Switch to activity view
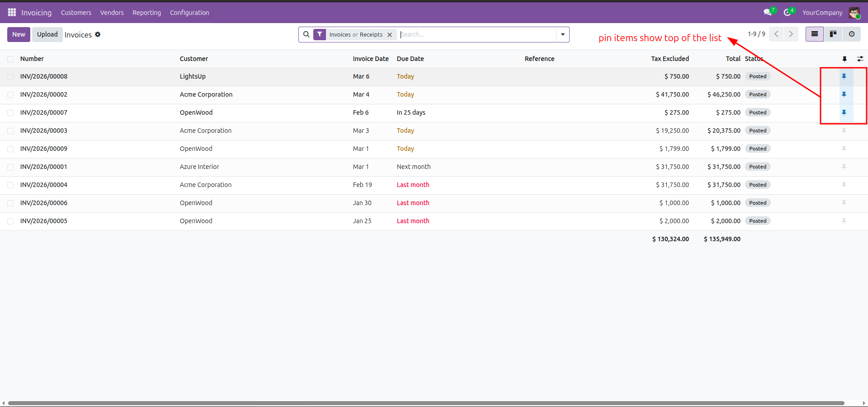Image resolution: width=868 pixels, height=407 pixels. coord(851,34)
